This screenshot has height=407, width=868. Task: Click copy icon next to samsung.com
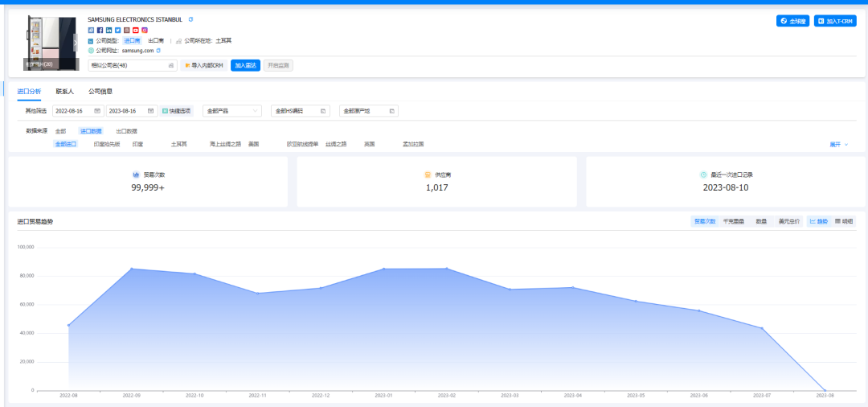point(158,51)
